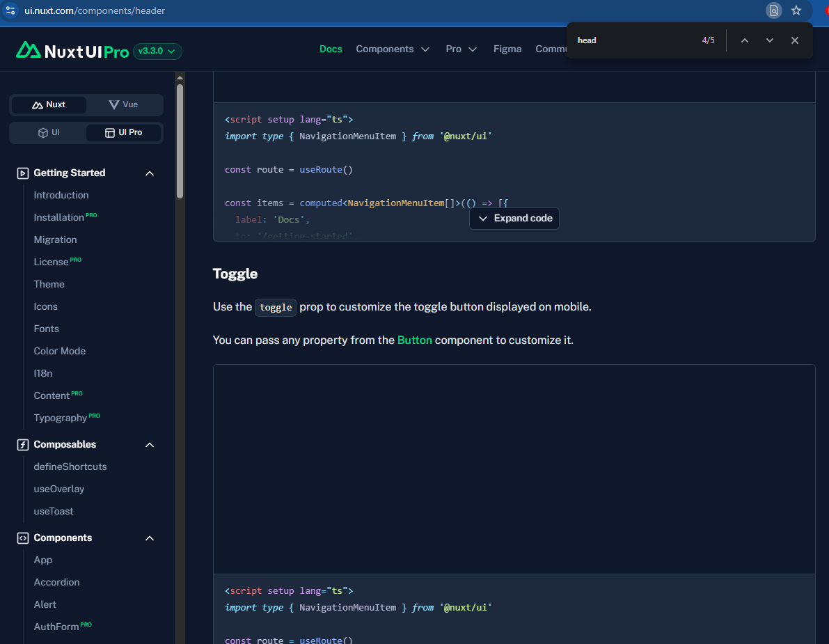The height and width of the screenshot is (644, 829).
Task: Open the Theme page
Action: (x=49, y=284)
